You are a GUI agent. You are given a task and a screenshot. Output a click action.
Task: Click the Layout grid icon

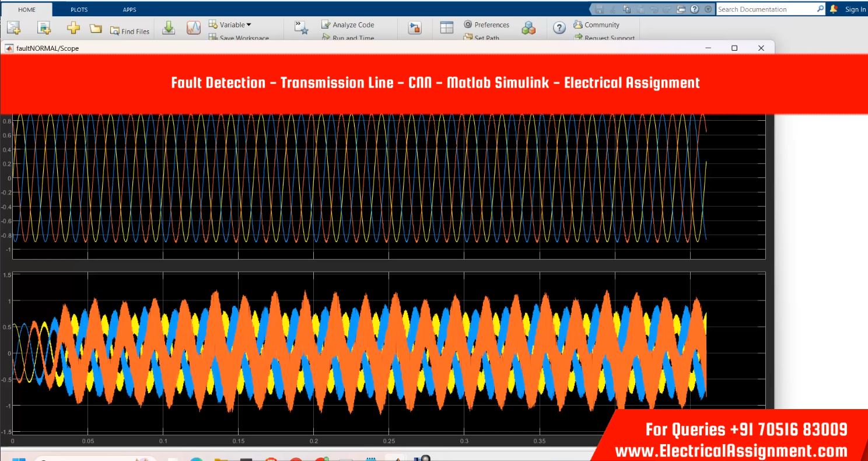[446, 28]
